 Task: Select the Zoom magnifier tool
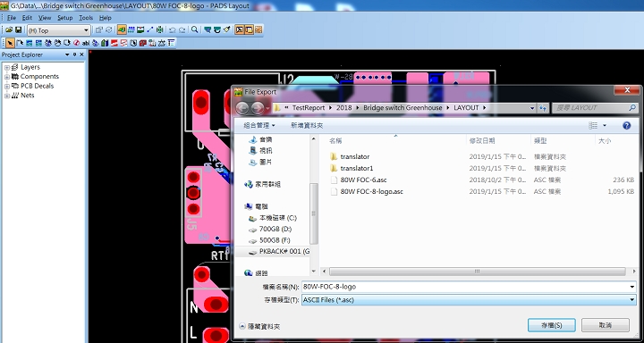pyautogui.click(x=195, y=30)
